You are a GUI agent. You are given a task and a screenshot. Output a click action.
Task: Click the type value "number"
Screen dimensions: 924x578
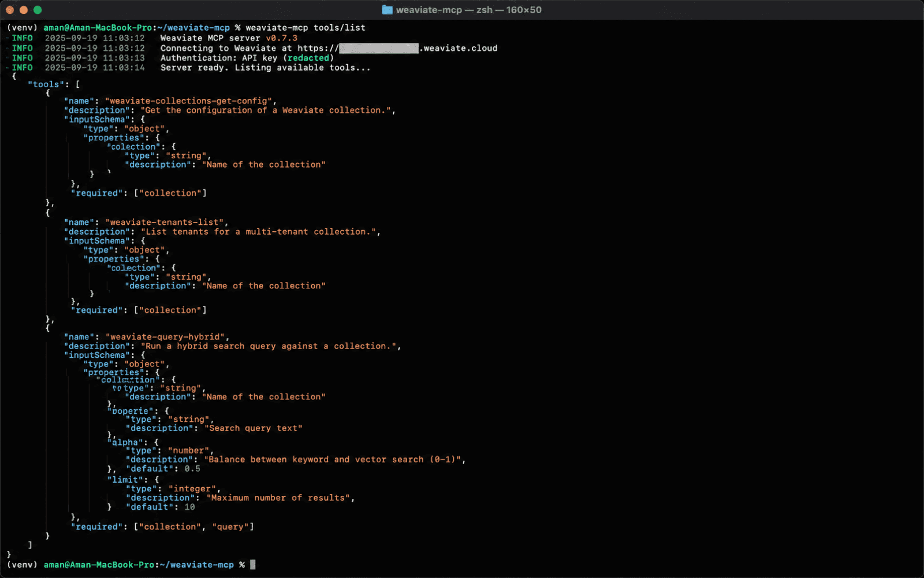click(188, 451)
